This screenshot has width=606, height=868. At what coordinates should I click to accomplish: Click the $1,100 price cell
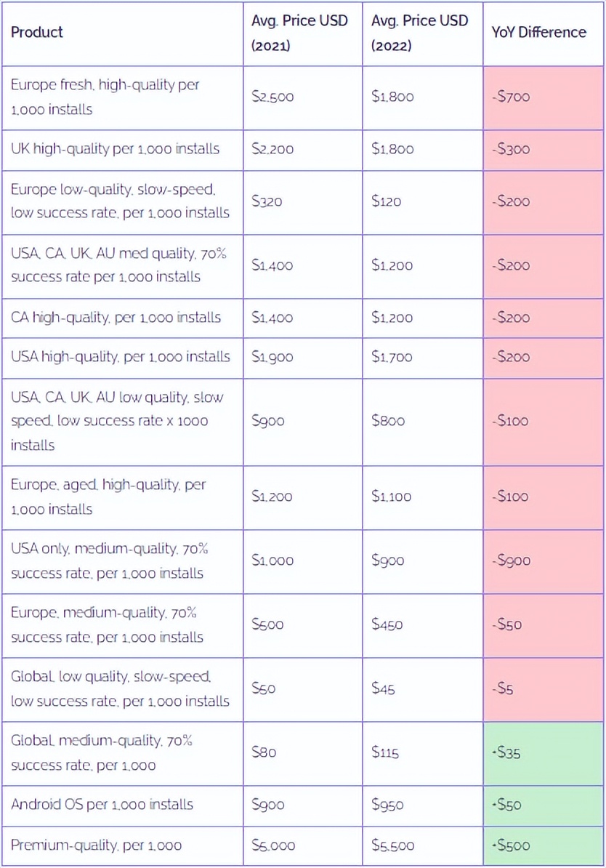(x=391, y=497)
